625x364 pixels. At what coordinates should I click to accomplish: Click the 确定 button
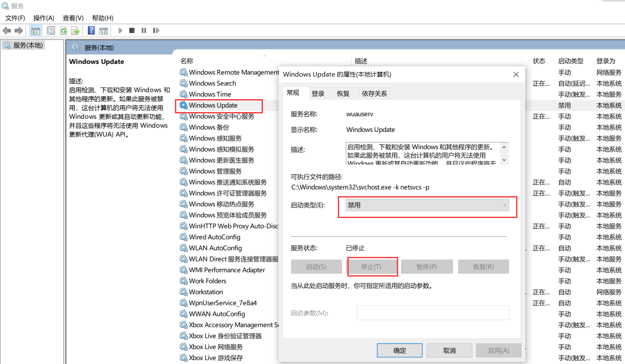[400, 351]
